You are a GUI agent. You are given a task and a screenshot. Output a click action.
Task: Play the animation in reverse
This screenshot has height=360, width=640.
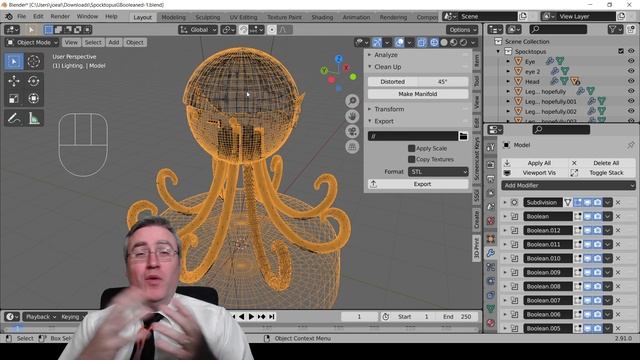point(242,316)
